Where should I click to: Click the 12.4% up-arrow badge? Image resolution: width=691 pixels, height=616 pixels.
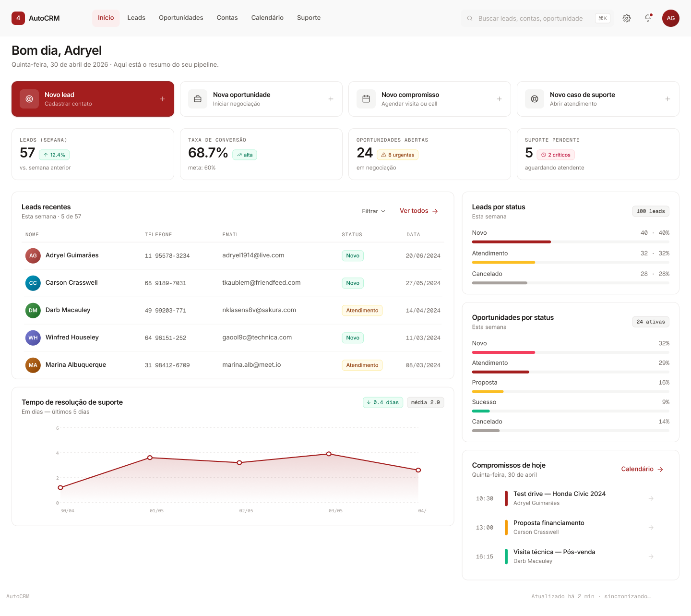tap(54, 155)
